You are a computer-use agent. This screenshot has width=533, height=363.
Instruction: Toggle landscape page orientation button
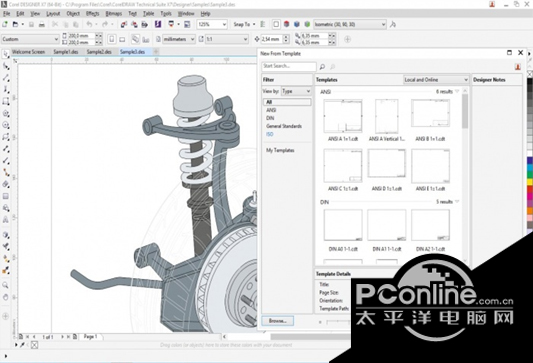click(122, 39)
